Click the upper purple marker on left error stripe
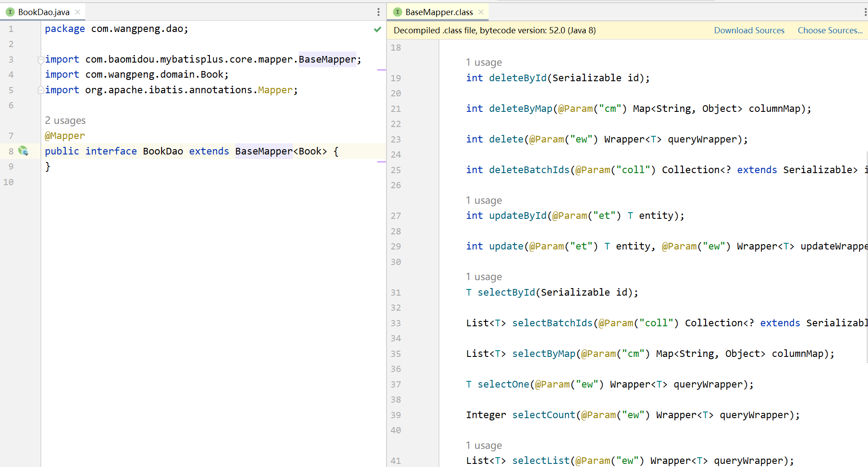 click(x=381, y=70)
